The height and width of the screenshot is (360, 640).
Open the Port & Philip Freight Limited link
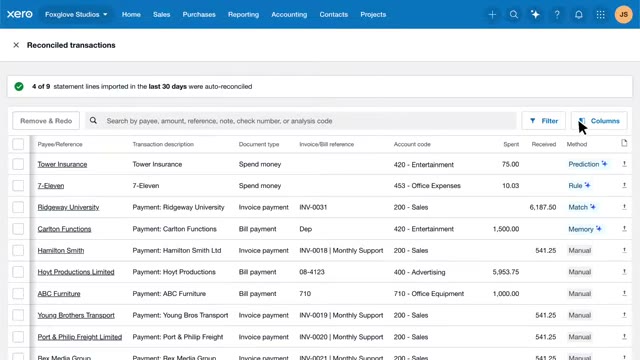[x=80, y=337]
